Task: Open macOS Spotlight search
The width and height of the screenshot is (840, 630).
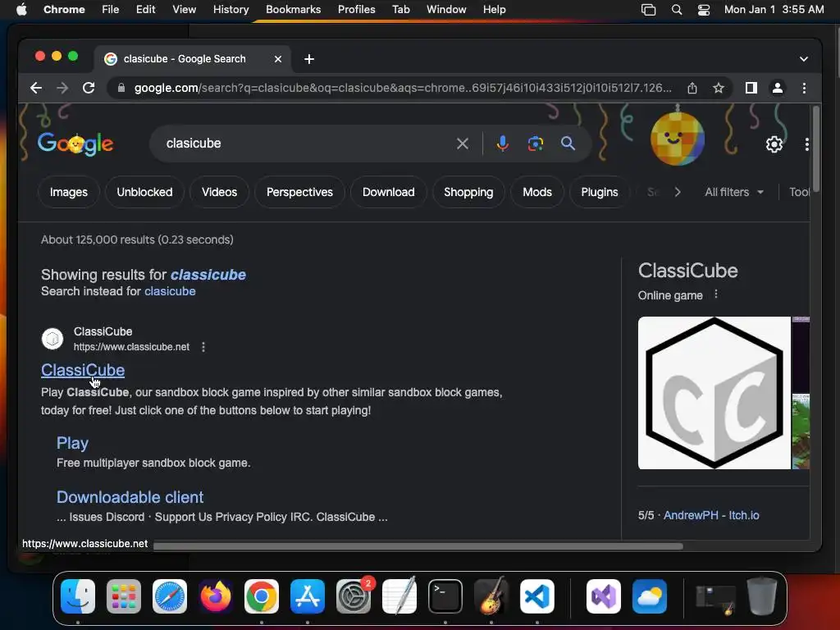Action: 677,10
